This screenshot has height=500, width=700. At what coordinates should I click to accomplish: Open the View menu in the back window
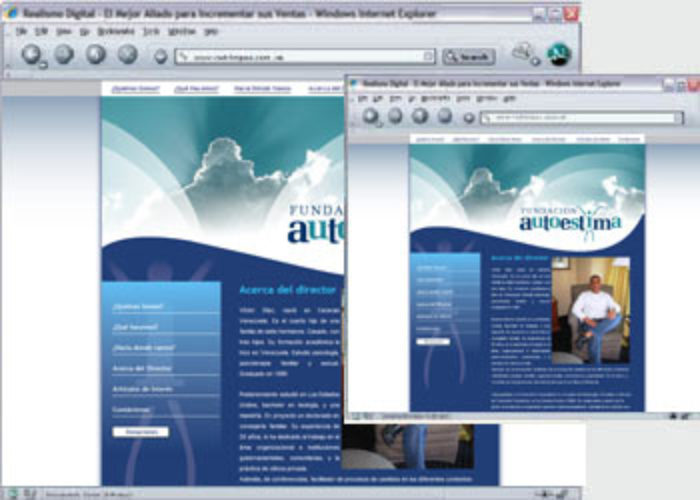[x=64, y=31]
